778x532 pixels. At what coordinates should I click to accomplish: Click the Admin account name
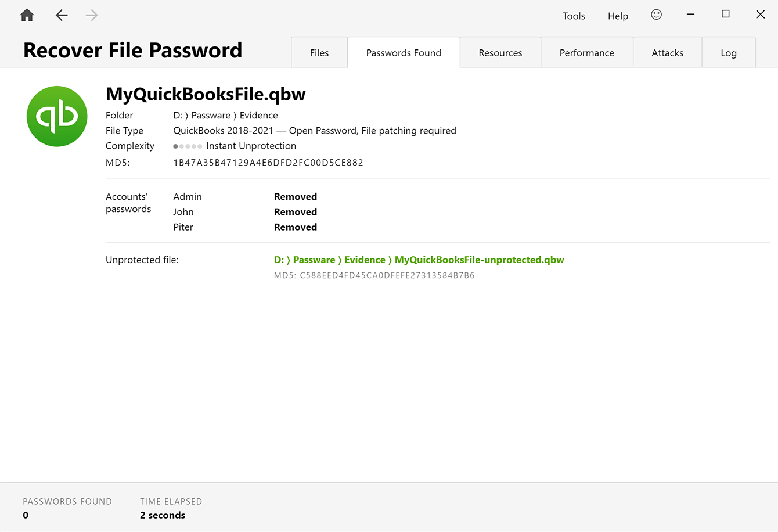click(188, 196)
